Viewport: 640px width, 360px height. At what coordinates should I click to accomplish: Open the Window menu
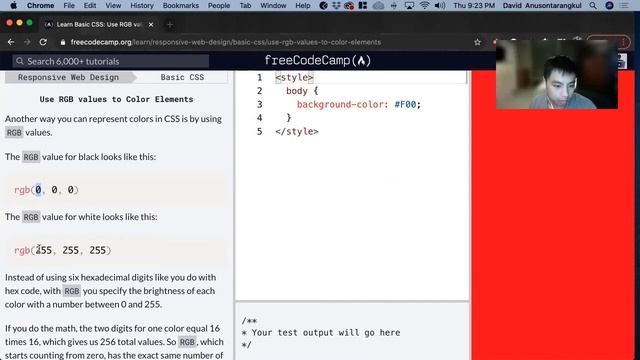(273, 5)
